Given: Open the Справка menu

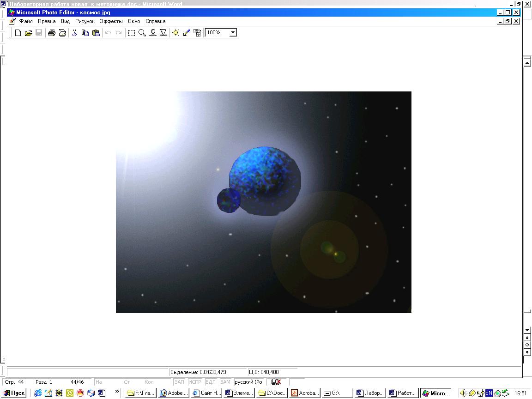Looking at the screenshot, I should click(x=155, y=21).
